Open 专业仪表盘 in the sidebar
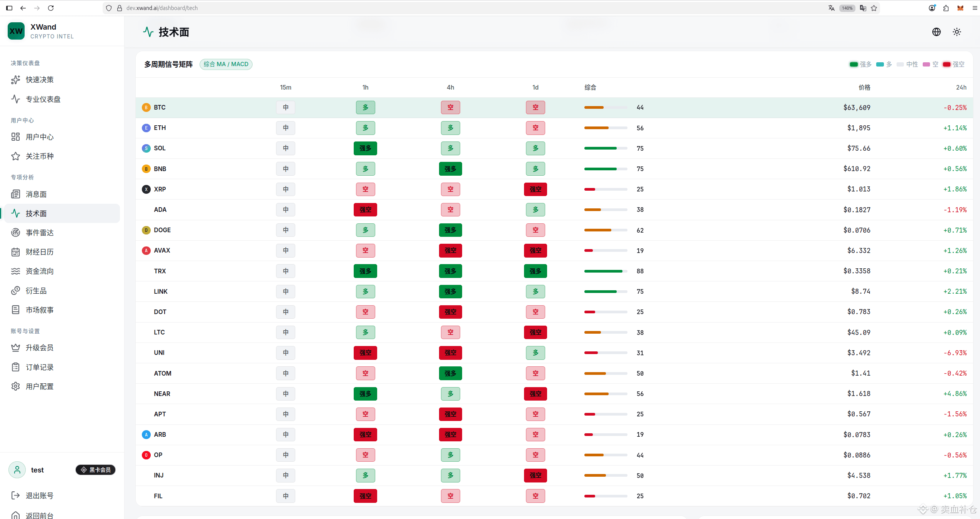 (x=62, y=99)
